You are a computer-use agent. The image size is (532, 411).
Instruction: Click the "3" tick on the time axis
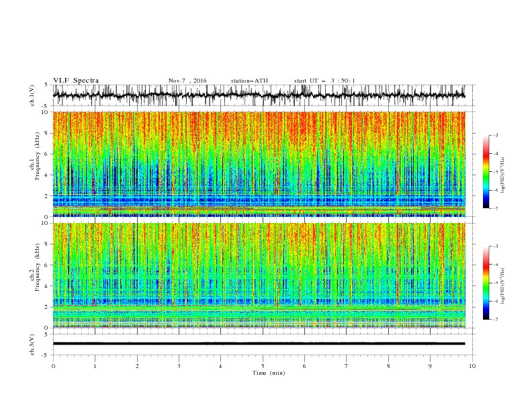[179, 366]
